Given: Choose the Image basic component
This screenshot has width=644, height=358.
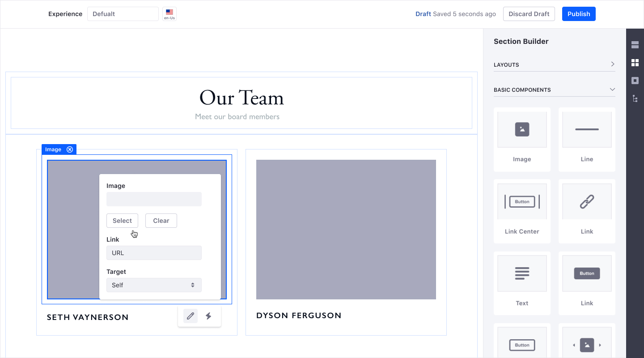Looking at the screenshot, I should coord(522,139).
